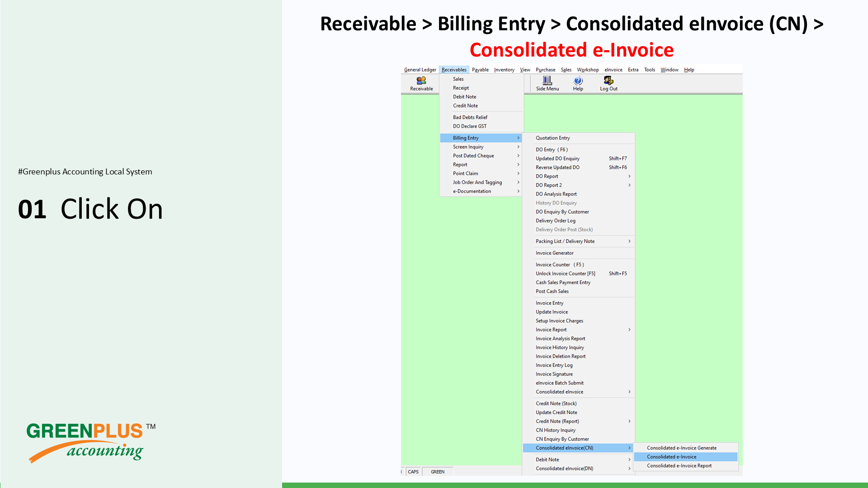The image size is (868, 488).
Task: Expand the Post Dated Cheque submenu
Action: tap(481, 156)
